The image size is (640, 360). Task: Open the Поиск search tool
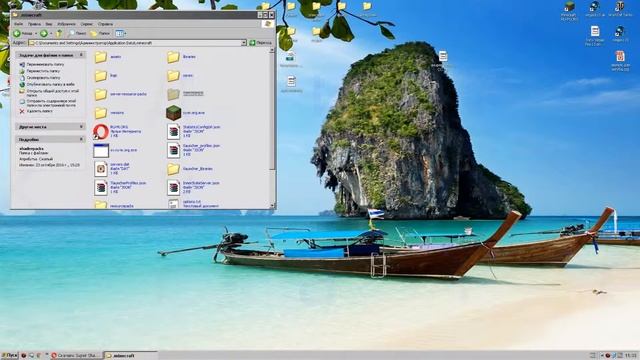coord(77,33)
